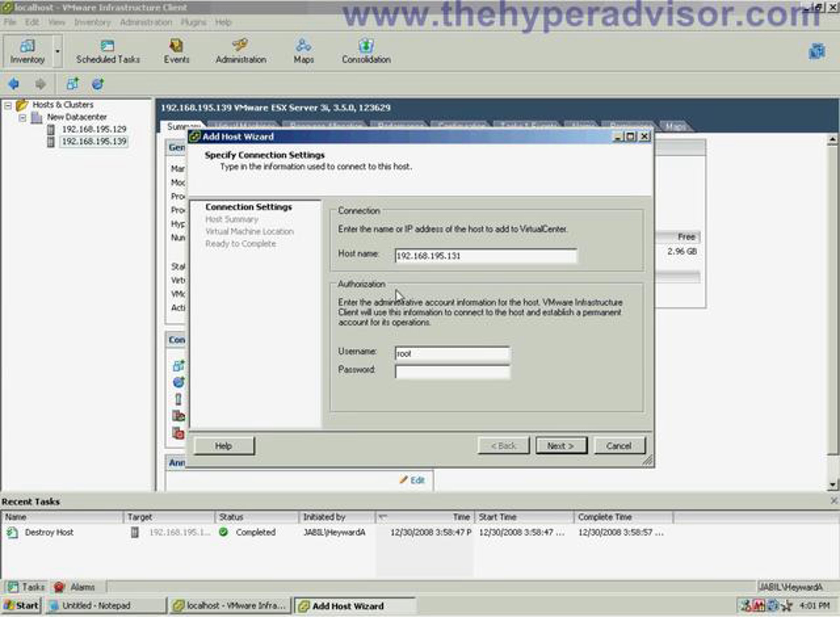Select host 192.168.195.139 in the tree

click(94, 141)
